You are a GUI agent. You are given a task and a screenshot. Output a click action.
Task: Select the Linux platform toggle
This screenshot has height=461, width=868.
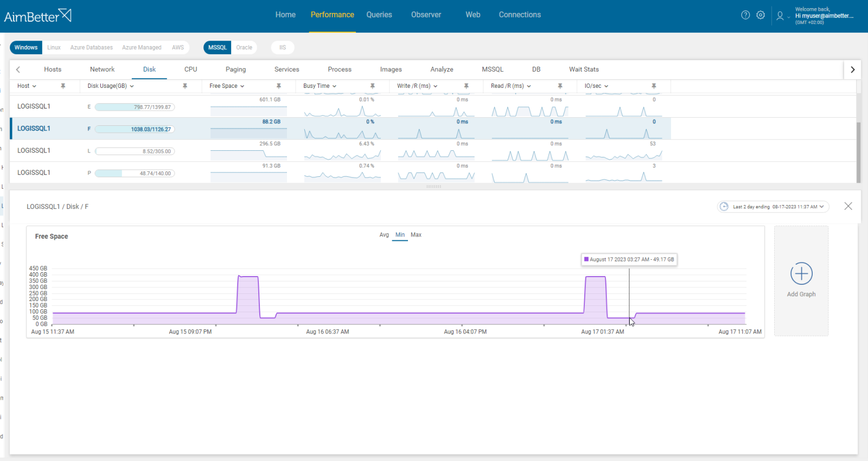coord(54,48)
